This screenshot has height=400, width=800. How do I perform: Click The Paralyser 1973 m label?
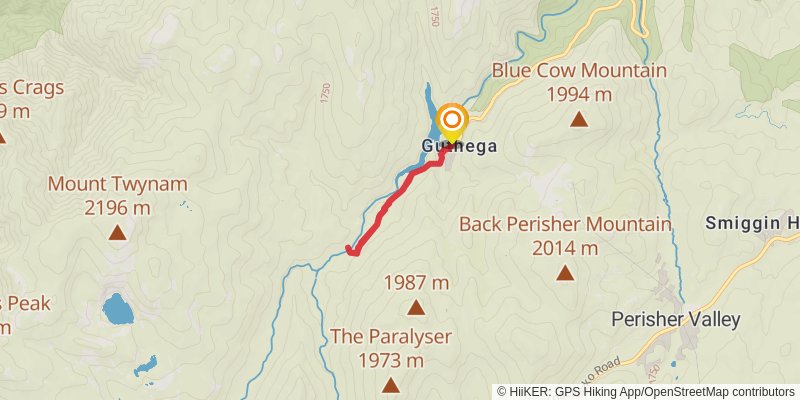point(390,348)
